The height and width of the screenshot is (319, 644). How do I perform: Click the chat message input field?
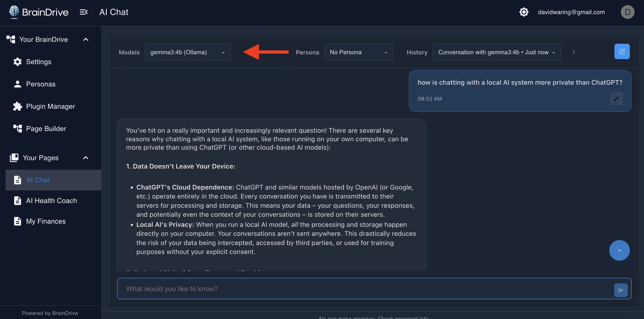pyautogui.click(x=365, y=289)
